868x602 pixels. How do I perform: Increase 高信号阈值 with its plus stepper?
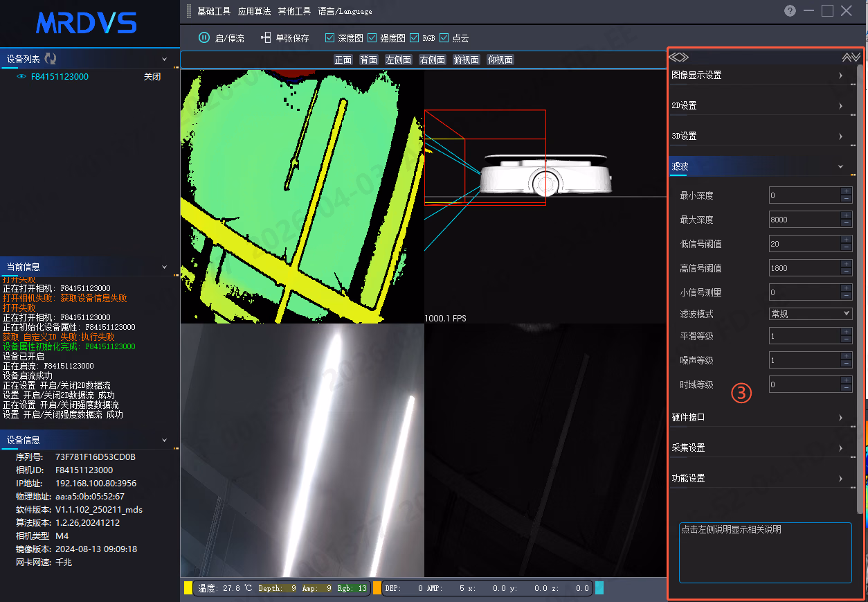coord(846,264)
